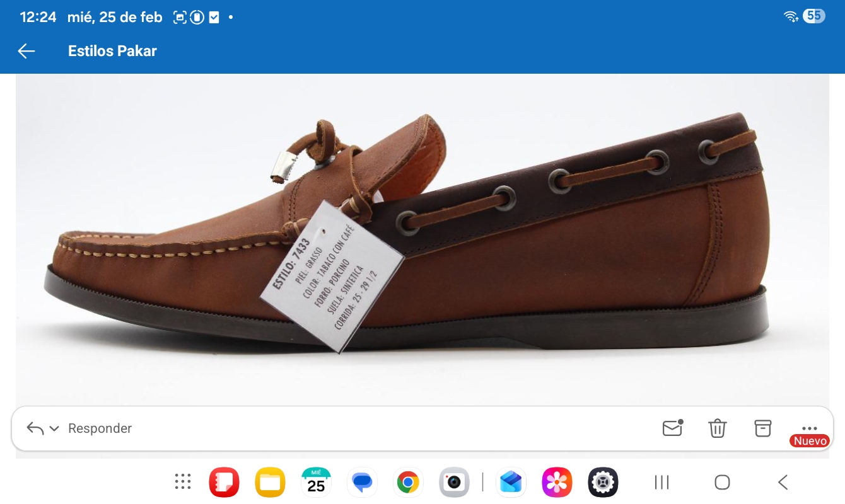Delete the email with the trash icon
845x504 pixels.
(x=718, y=428)
